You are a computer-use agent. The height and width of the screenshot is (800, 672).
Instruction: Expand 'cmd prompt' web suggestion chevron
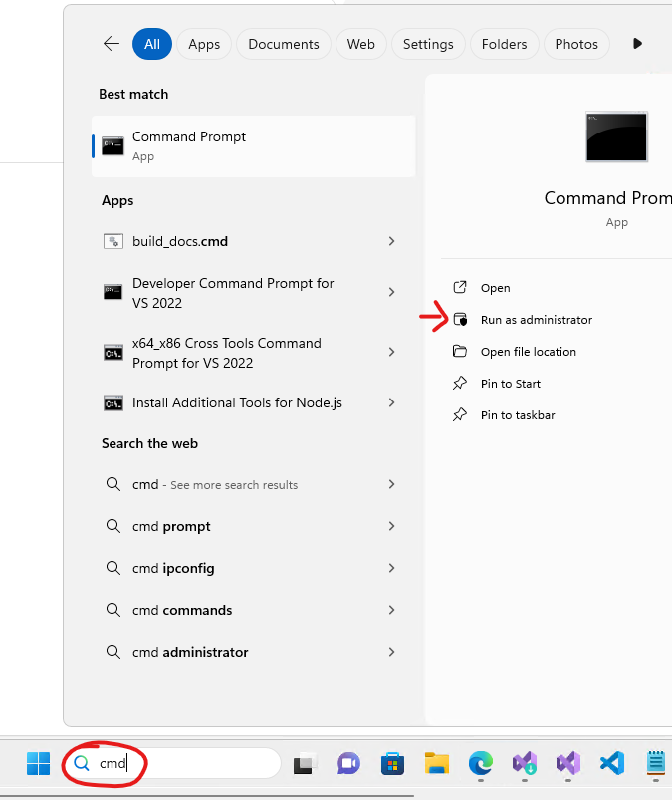(391, 526)
